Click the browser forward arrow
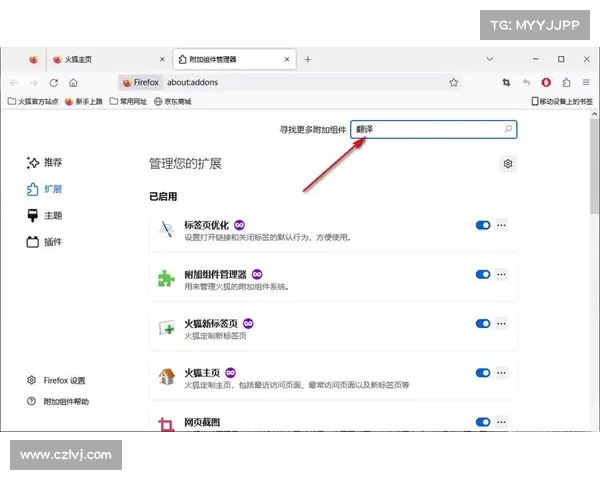Image resolution: width=600 pixels, height=480 pixels. (x=34, y=83)
